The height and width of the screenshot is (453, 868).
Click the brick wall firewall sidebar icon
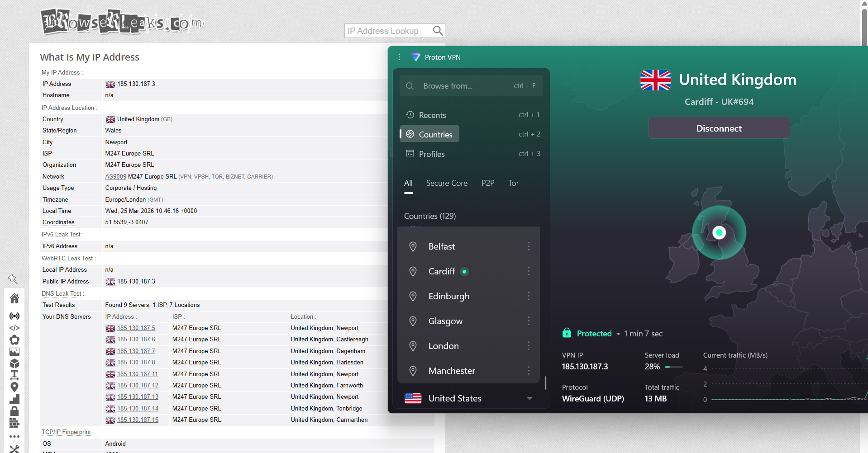pos(14,423)
